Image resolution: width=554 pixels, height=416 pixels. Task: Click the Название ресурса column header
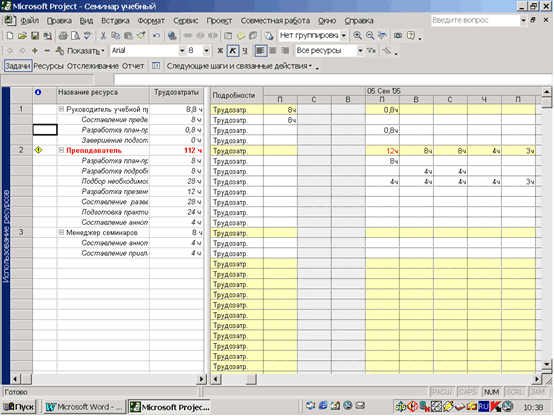click(103, 95)
